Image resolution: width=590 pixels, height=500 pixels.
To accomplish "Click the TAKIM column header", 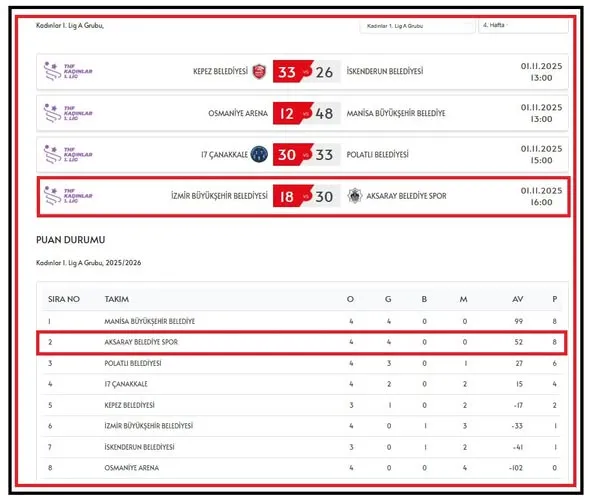I will [x=117, y=299].
